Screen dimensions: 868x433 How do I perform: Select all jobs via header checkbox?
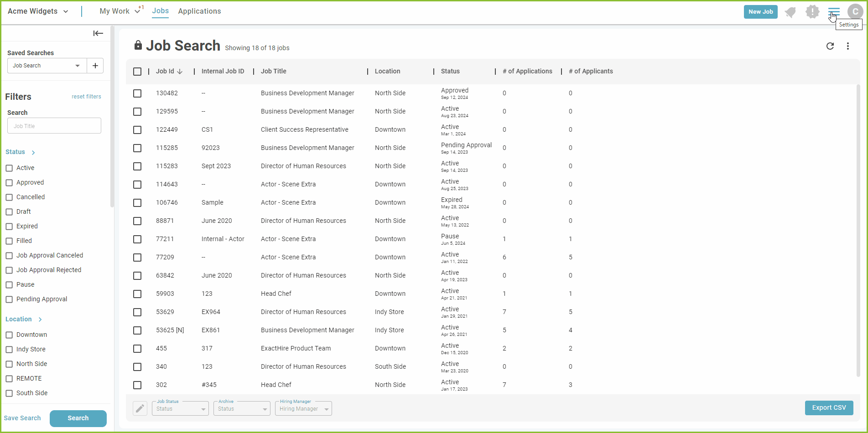pyautogui.click(x=137, y=72)
